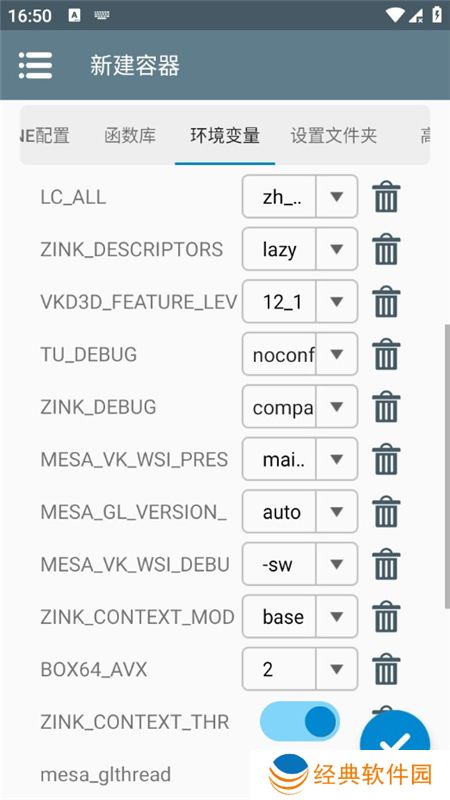Open the LC_ALL value dropdown
Image resolution: width=450 pixels, height=800 pixels.
(336, 196)
